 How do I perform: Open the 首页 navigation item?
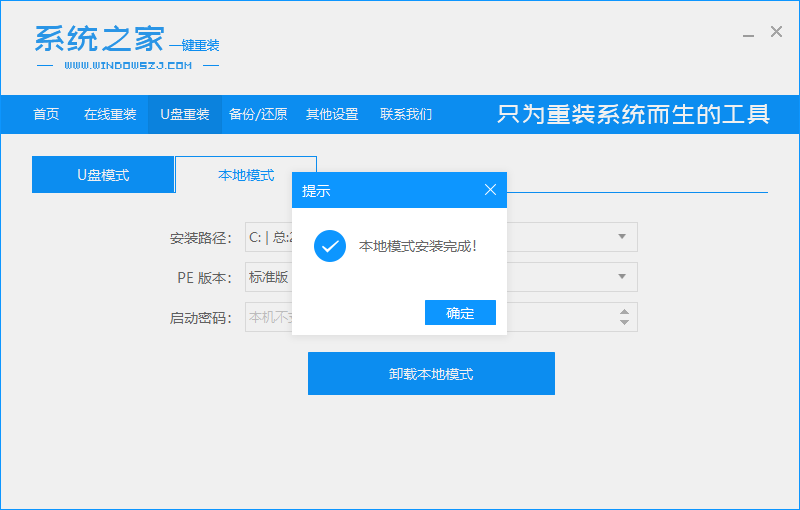[46, 114]
